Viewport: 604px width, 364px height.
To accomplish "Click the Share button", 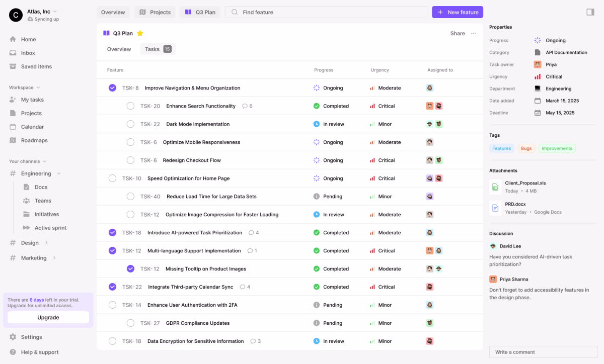I will [x=458, y=33].
